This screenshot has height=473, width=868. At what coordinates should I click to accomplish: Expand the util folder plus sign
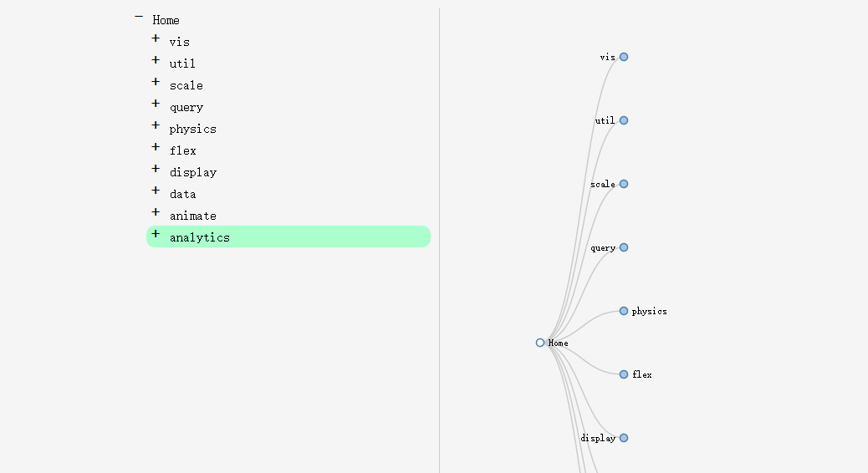(x=156, y=60)
